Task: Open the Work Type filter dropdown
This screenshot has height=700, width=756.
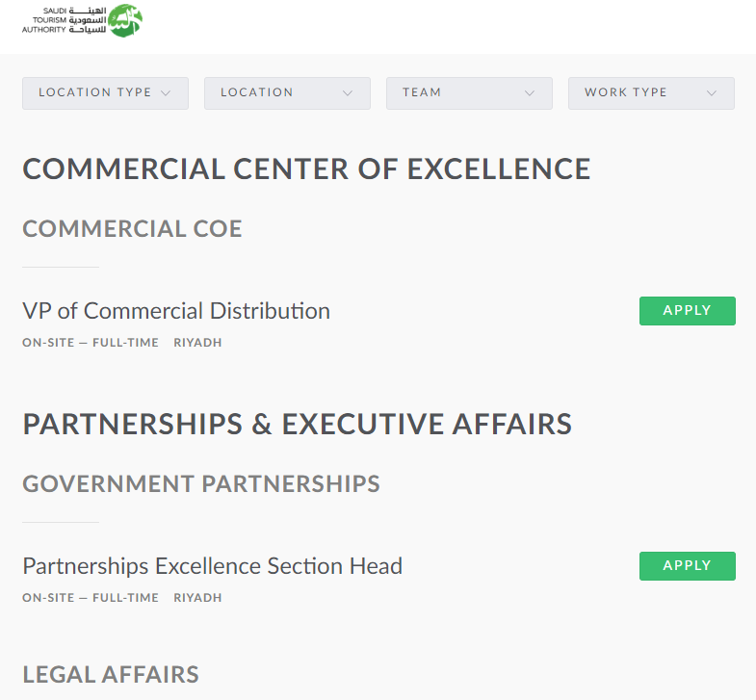Action: pyautogui.click(x=651, y=93)
